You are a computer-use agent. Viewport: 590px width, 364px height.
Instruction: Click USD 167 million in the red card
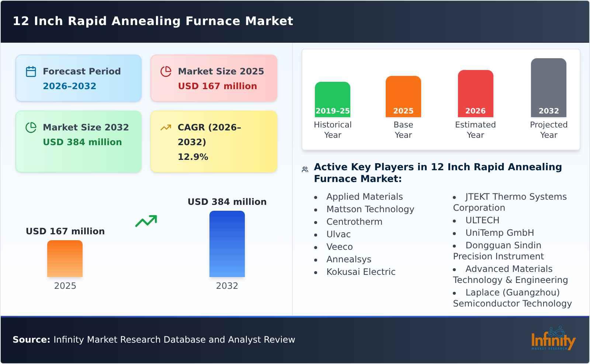218,86
